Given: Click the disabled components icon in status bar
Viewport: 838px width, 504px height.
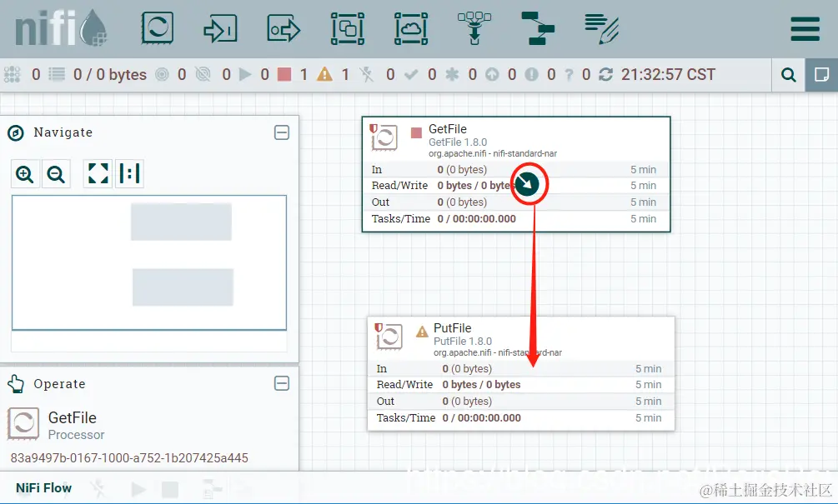Looking at the screenshot, I should click(367, 74).
